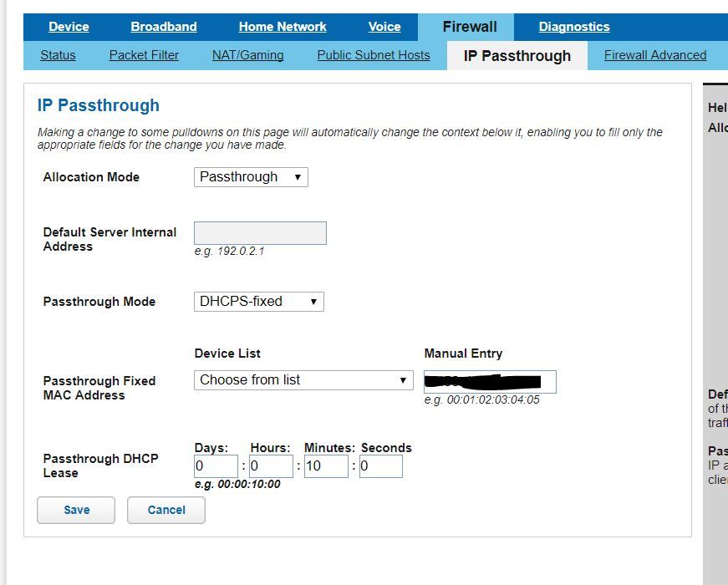Open the Firewall Status sub-tab
The image size is (728, 585).
[58, 56]
